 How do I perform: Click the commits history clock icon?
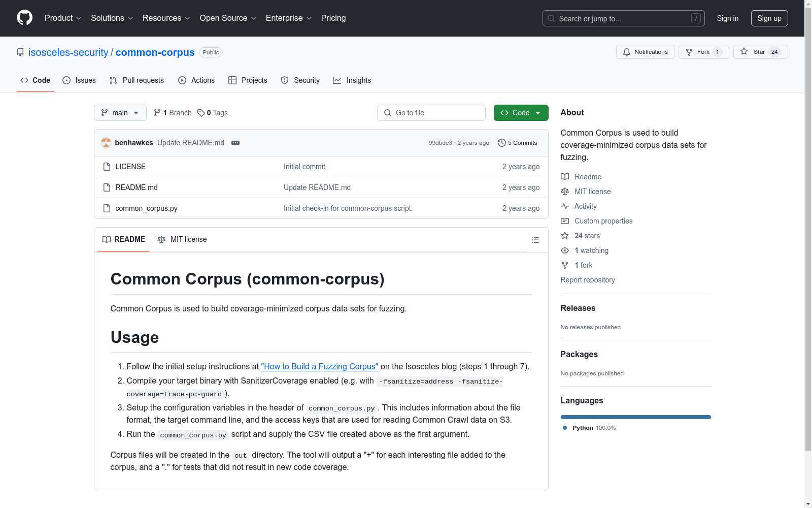[502, 143]
